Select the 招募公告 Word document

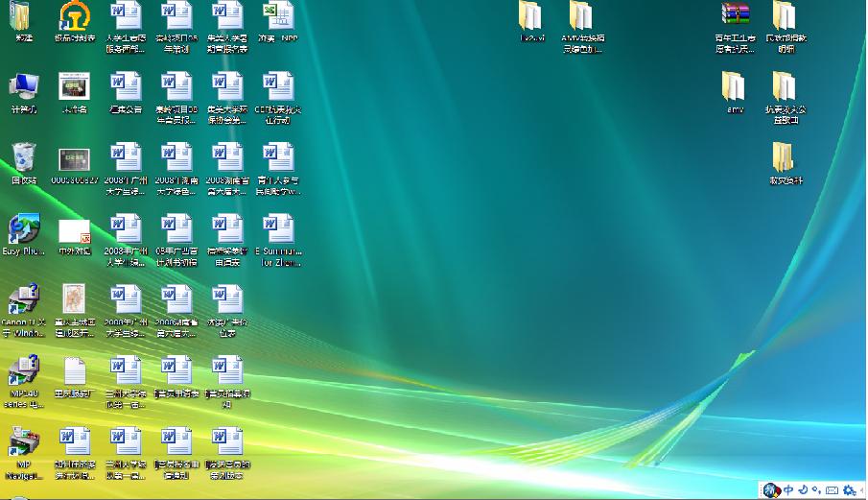[126, 87]
